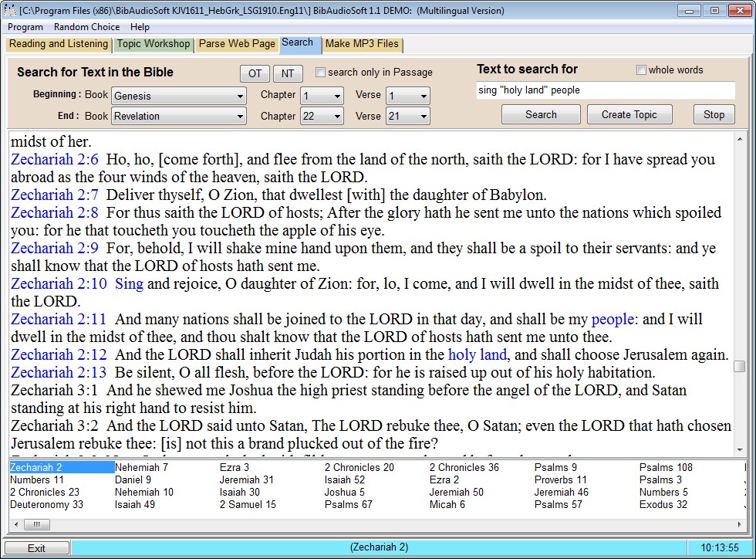Click the Search button

[x=541, y=114]
